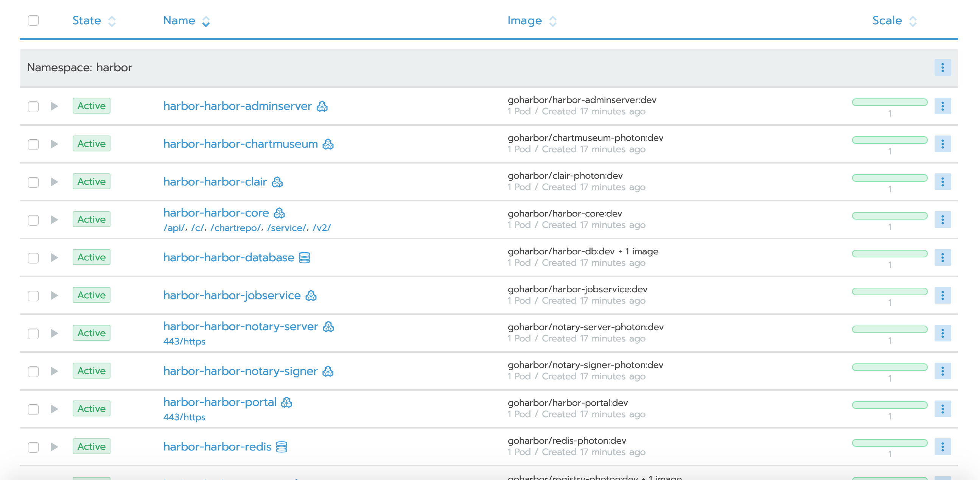Click database icon beside harbor-harbor-redis
The image size is (980, 480).
coord(282,447)
